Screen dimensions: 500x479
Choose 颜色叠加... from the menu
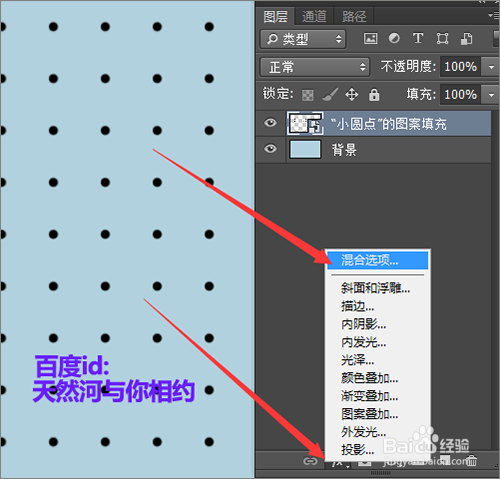378,378
